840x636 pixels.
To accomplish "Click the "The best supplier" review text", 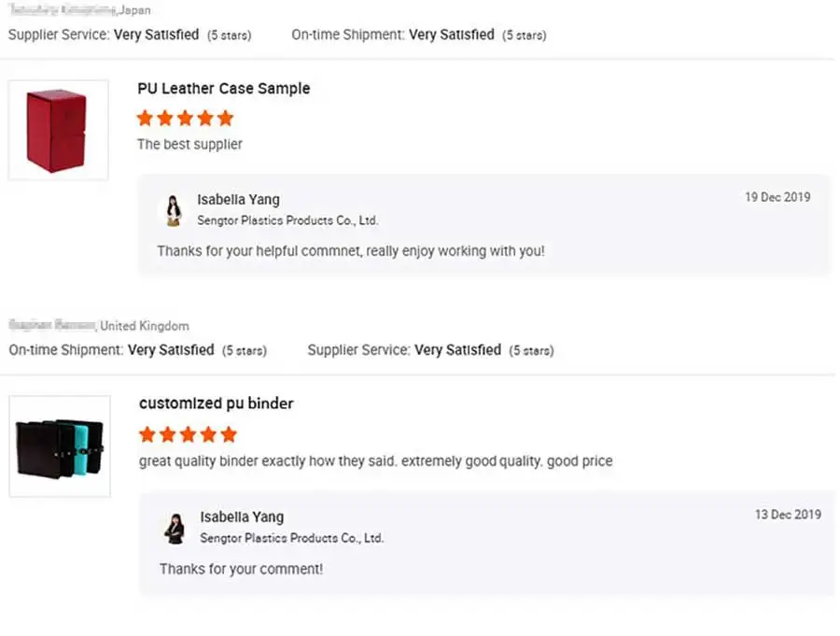I will (189, 145).
